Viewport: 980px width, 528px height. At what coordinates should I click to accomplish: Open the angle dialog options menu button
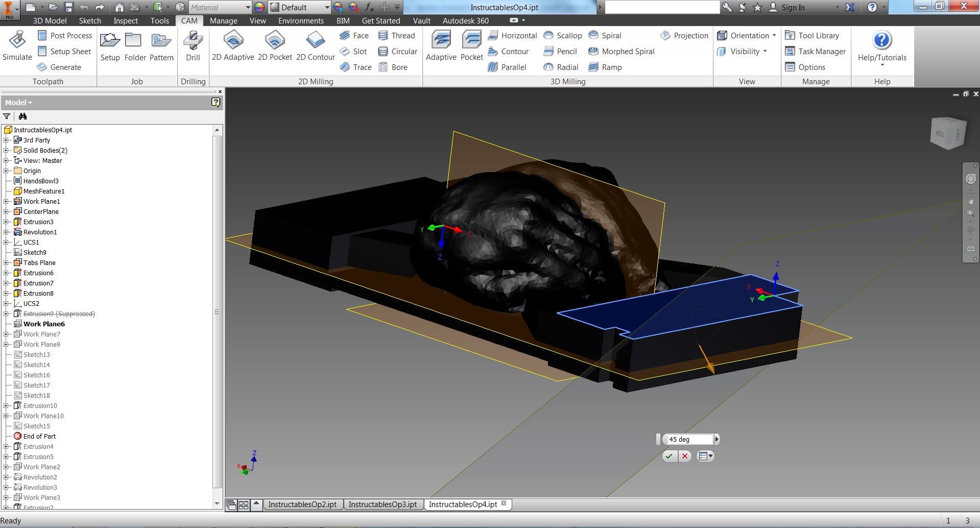click(x=705, y=456)
